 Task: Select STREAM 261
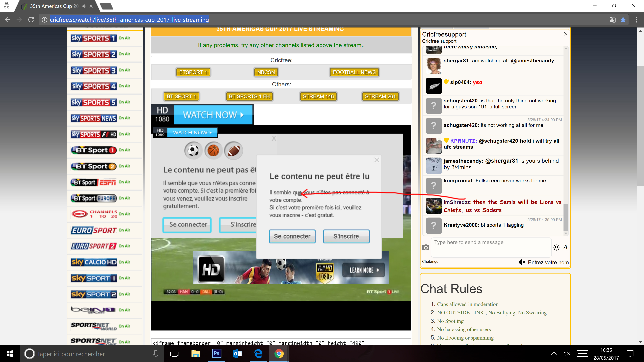[x=380, y=96]
